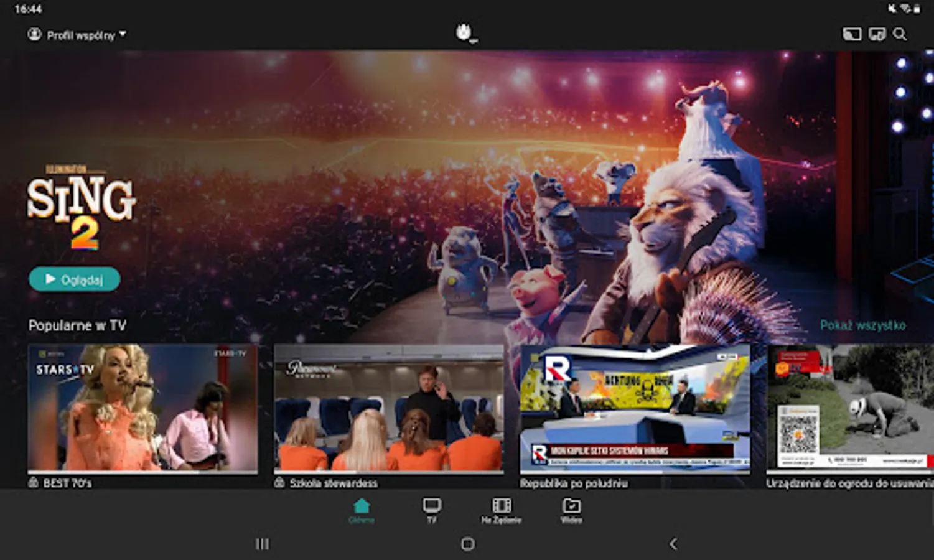The width and height of the screenshot is (934, 560).
Task: Open Na Żądanie film strip icon
Action: pos(502,505)
